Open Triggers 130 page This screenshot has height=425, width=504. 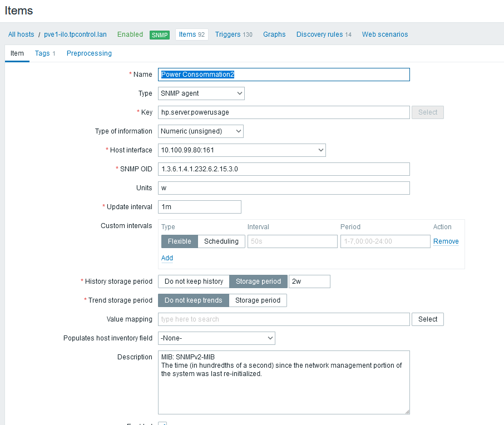(x=233, y=34)
